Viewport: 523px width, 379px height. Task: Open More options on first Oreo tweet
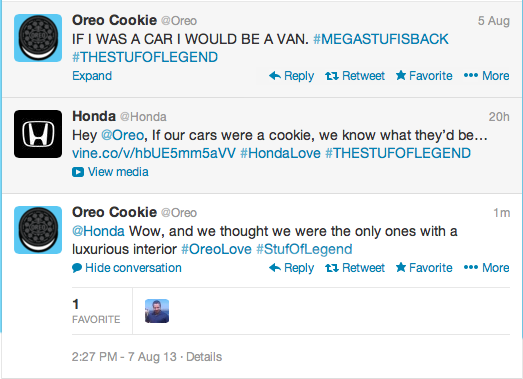click(x=486, y=76)
